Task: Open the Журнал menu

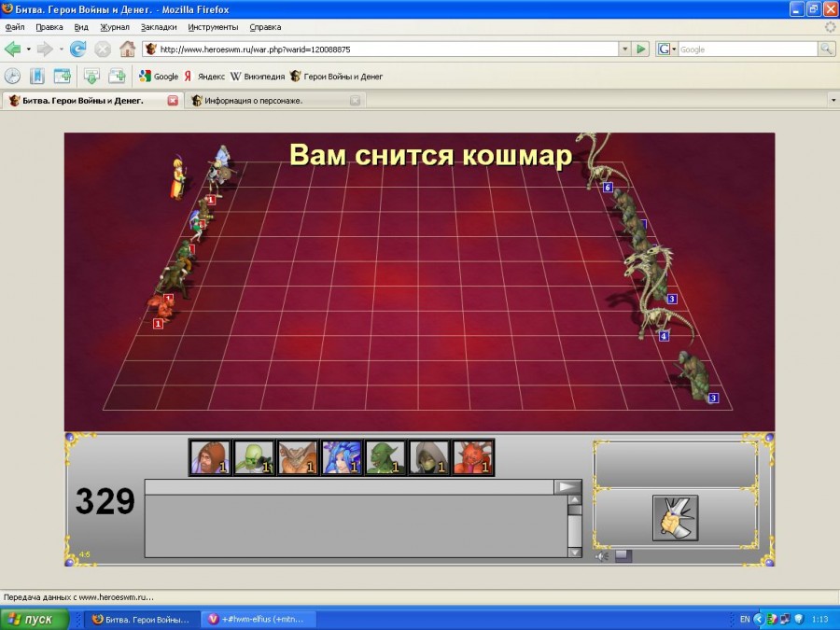Action: click(115, 27)
